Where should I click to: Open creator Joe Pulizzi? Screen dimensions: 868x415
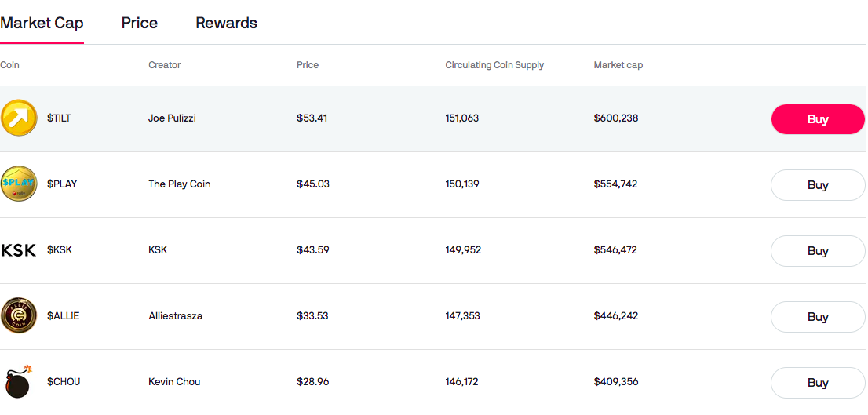[172, 118]
